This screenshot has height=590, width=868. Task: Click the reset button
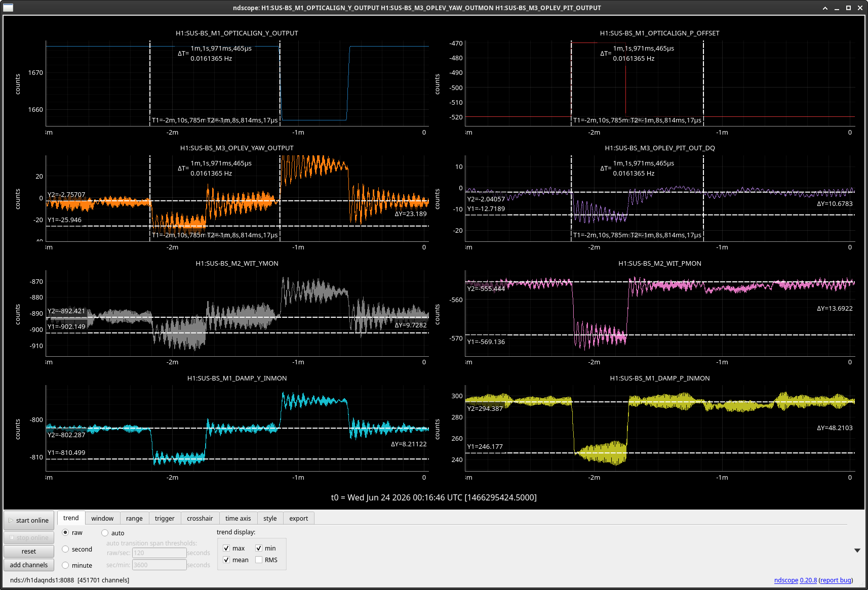[29, 551]
